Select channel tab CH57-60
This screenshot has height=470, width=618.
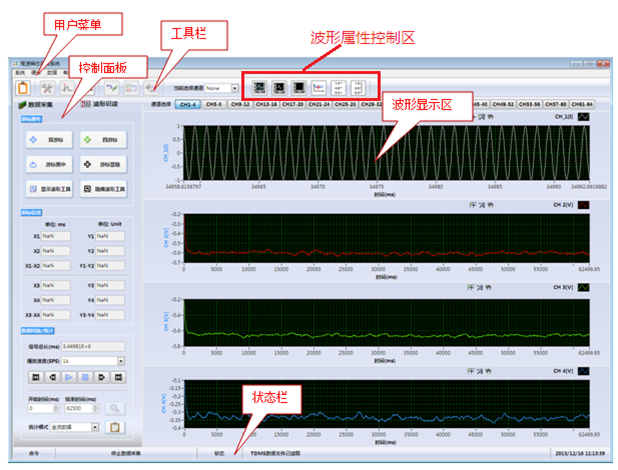coord(556,104)
